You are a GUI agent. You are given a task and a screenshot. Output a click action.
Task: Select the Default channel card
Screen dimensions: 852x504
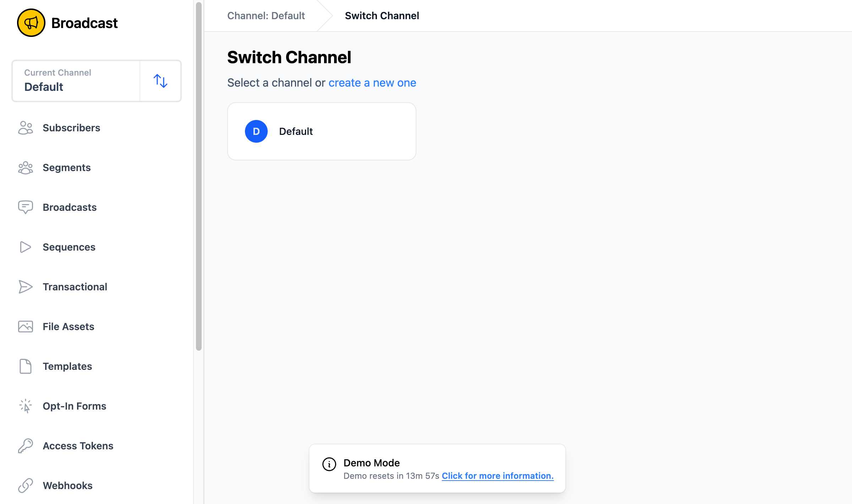point(322,131)
